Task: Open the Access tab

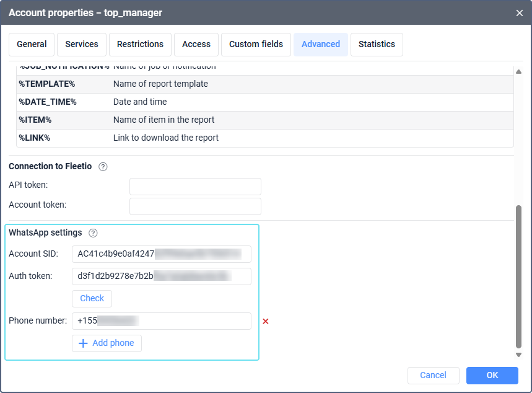Action: coord(196,44)
